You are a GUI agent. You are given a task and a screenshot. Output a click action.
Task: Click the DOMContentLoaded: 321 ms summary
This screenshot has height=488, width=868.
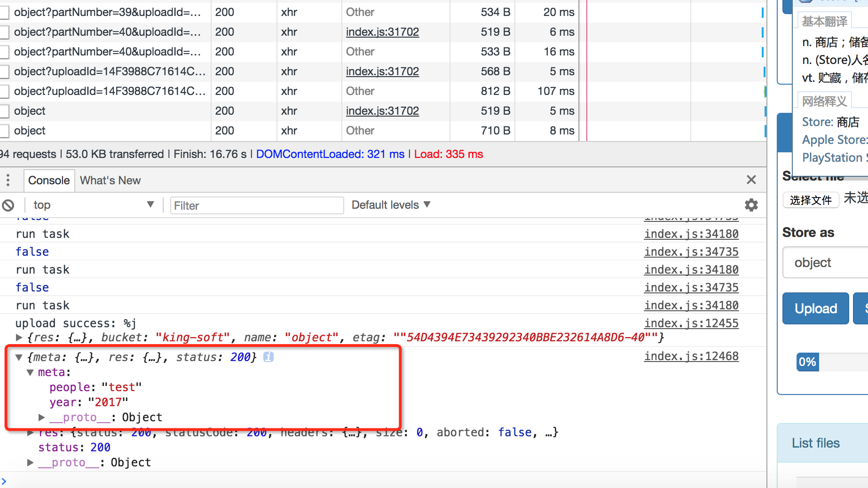(x=330, y=154)
